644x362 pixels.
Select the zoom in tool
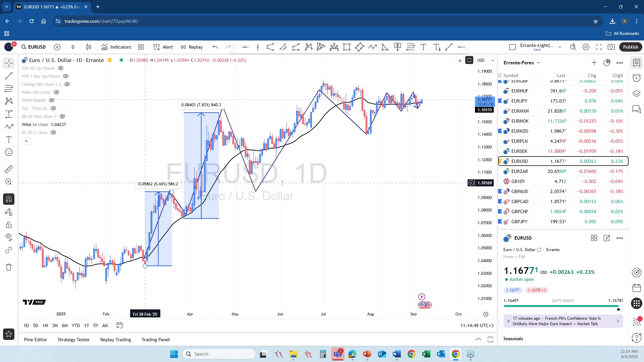(x=9, y=182)
